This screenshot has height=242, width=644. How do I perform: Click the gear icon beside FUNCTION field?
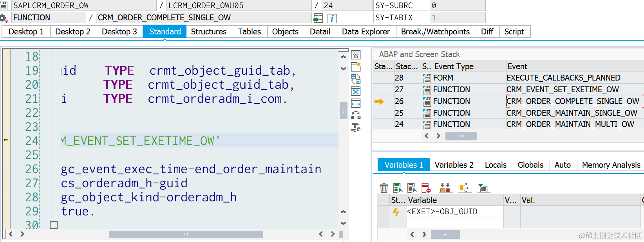[x=4, y=18]
